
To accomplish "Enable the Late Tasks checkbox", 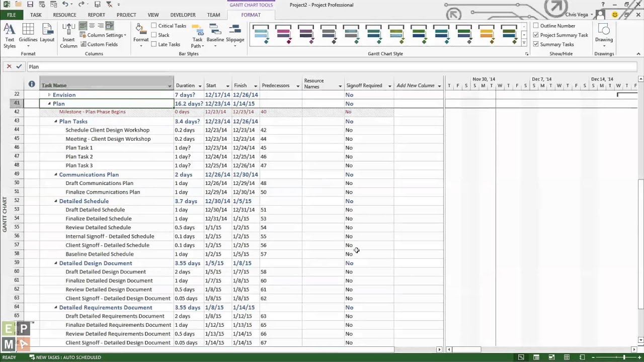I will [x=154, y=44].
